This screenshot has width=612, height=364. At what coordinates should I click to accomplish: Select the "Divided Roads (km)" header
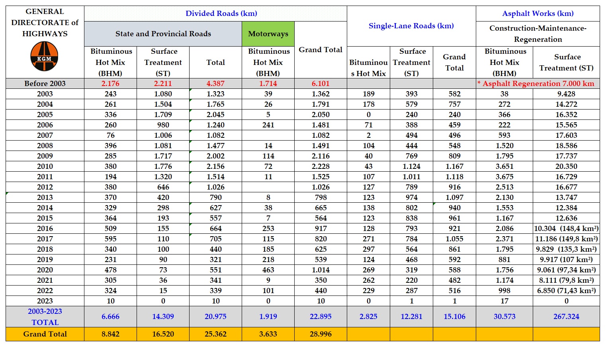[x=221, y=14]
